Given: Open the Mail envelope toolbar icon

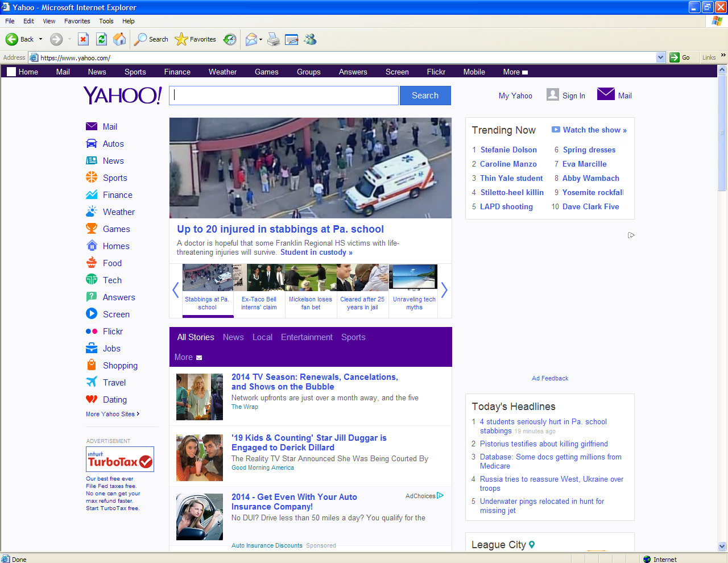Looking at the screenshot, I should [251, 39].
